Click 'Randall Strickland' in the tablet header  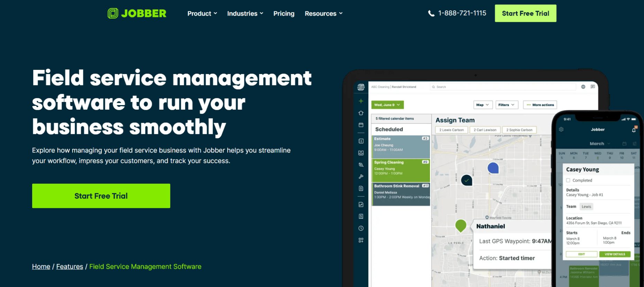[x=404, y=87]
